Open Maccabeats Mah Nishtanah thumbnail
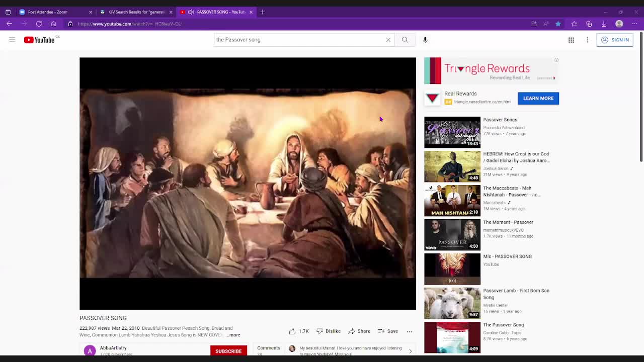Screen dimensions: 644x362 [452, 201]
